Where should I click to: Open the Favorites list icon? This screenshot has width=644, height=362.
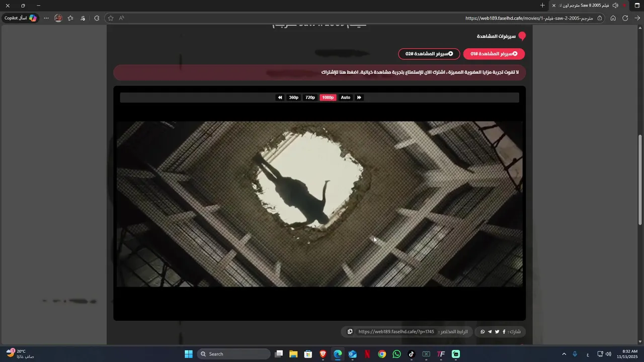(70, 18)
